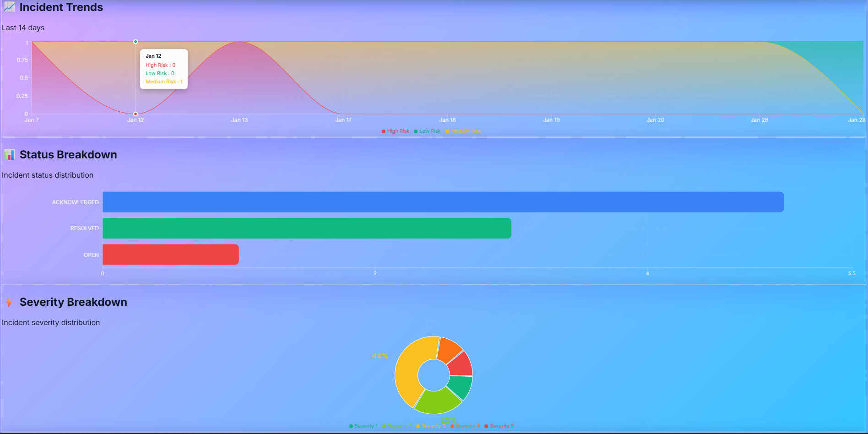Viewport: 868px width, 434px height.
Task: Click the red Severity 5 legend dot
Action: click(x=487, y=426)
